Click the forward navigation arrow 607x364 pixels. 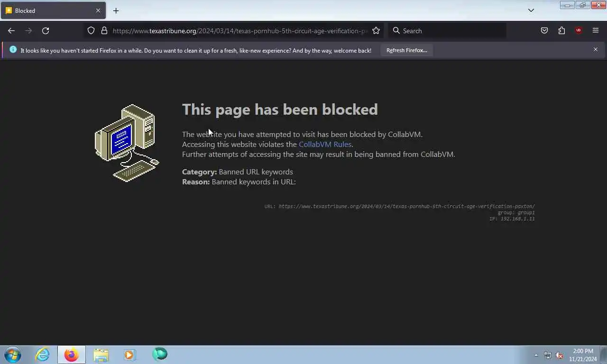coord(28,31)
